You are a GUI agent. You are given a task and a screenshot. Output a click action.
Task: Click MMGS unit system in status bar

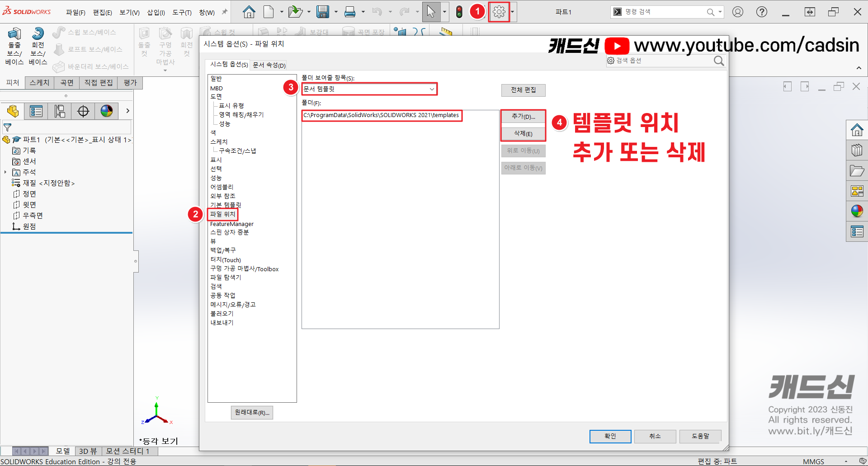(x=813, y=461)
